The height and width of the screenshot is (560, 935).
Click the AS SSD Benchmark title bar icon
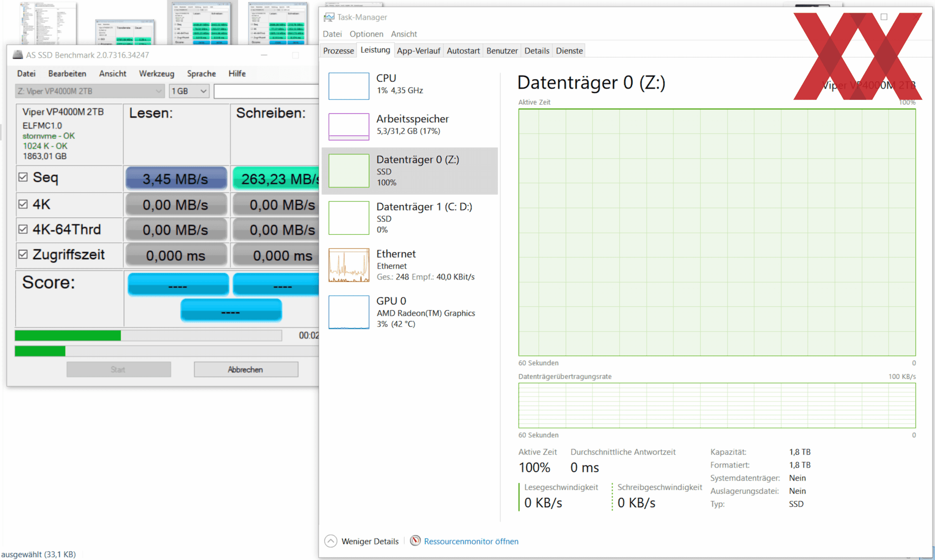click(18, 55)
